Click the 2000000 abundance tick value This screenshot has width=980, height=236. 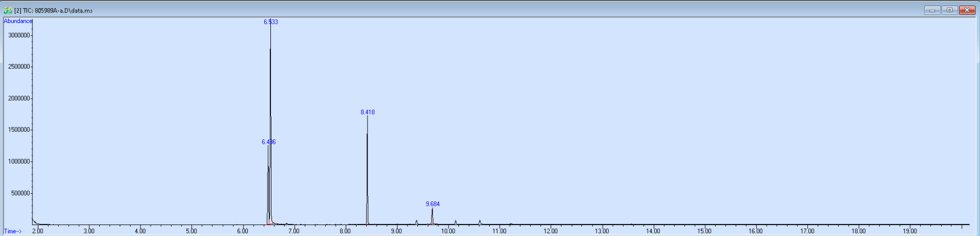[x=19, y=98]
